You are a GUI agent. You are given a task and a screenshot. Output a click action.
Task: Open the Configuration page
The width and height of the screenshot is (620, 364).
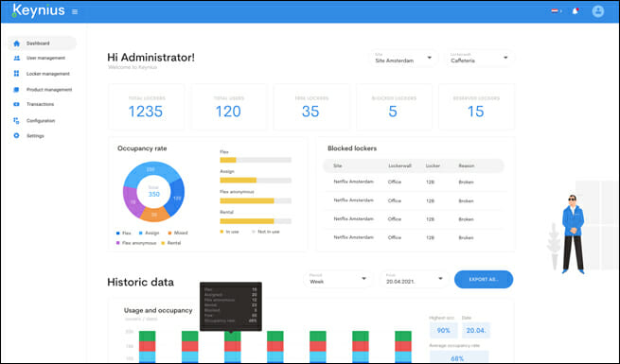pos(41,121)
